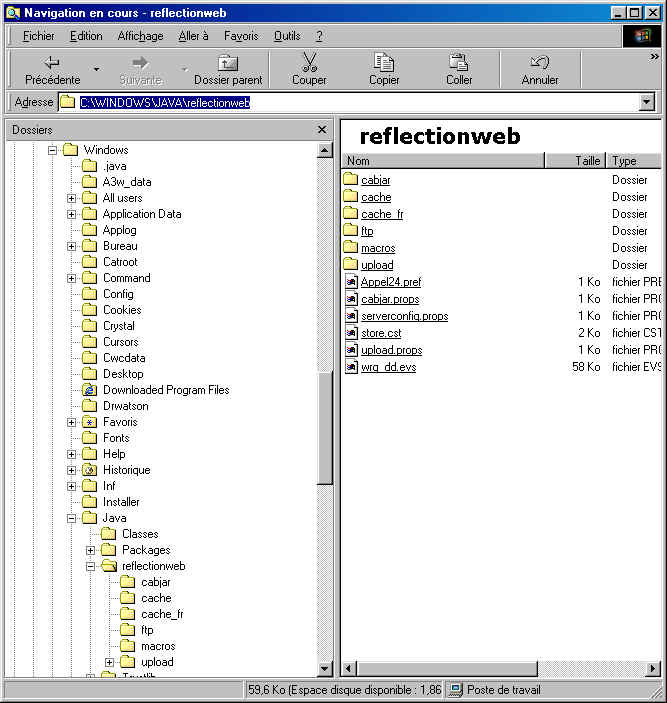Copy with the Copier icon
Viewport: 667px width, 703px height.
(384, 62)
